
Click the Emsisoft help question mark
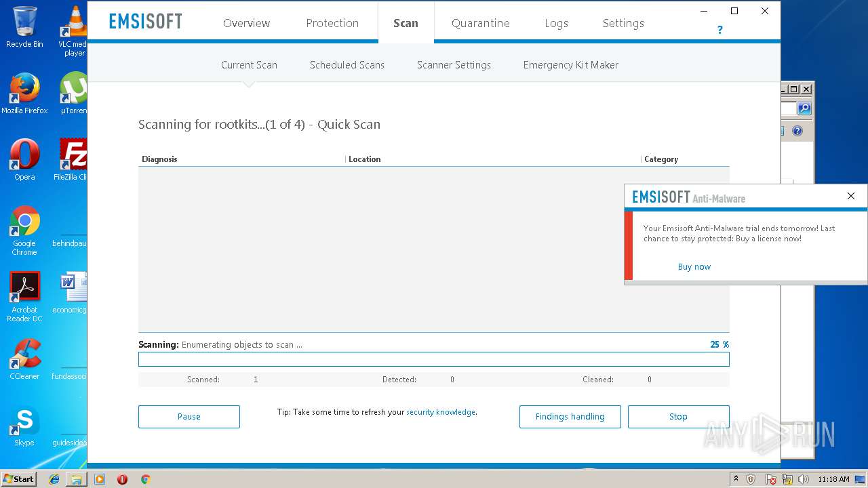click(x=719, y=30)
